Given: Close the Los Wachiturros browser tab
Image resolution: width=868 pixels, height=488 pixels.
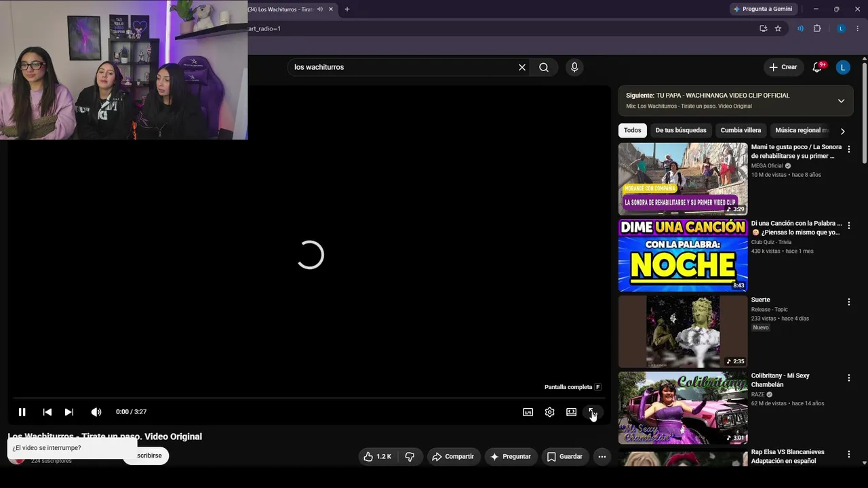Looking at the screenshot, I should tap(331, 9).
